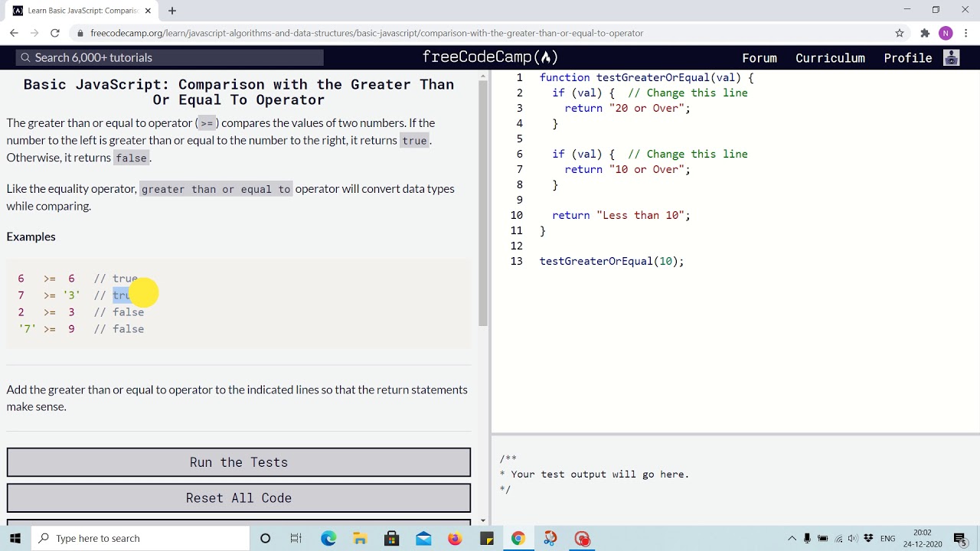
Task: Open Task View on the taskbar
Action: click(x=296, y=538)
